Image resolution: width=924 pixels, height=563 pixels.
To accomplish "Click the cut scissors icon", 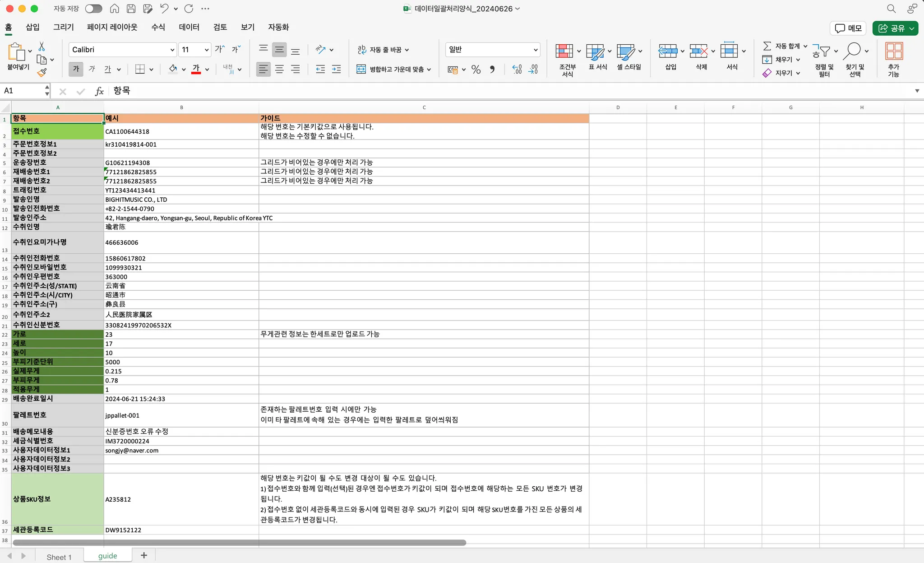I will (x=42, y=47).
